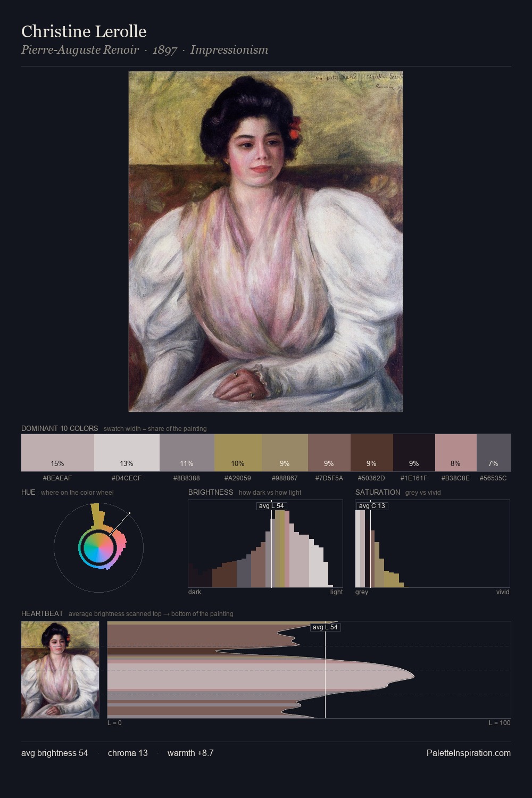Choose the #50362D dark brown swatch
The width and height of the screenshot is (532, 798).
(371, 453)
